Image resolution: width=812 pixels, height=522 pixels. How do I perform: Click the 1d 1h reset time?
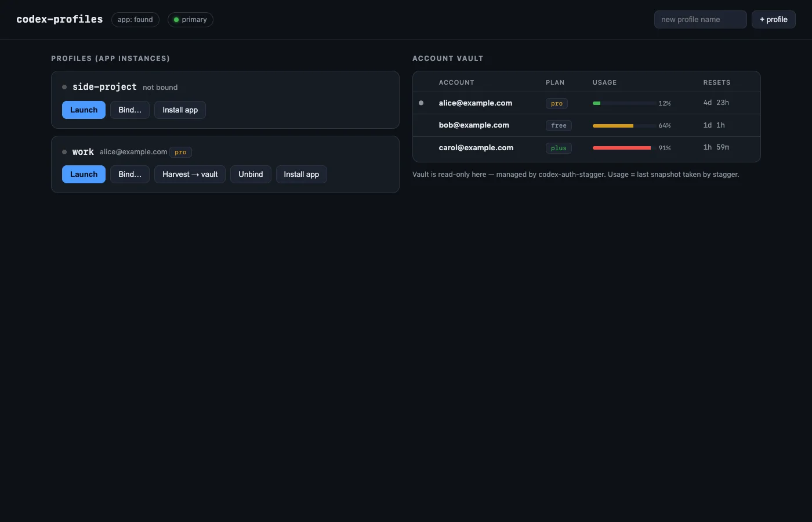pos(714,125)
